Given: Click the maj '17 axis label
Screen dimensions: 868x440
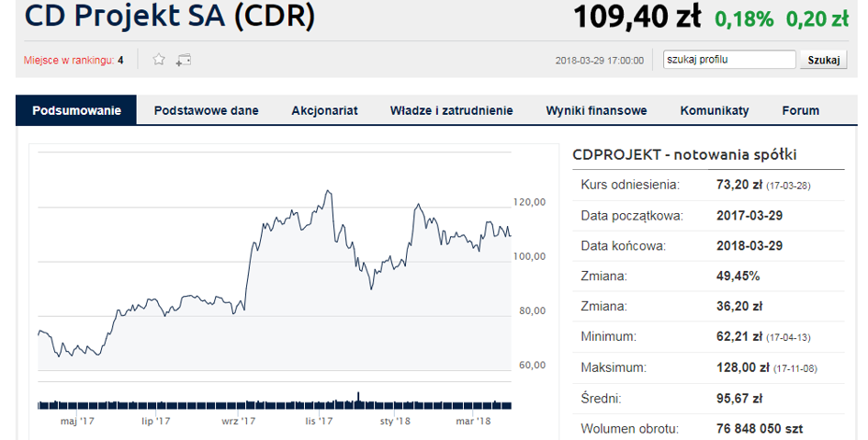Looking at the screenshot, I should [x=77, y=422].
